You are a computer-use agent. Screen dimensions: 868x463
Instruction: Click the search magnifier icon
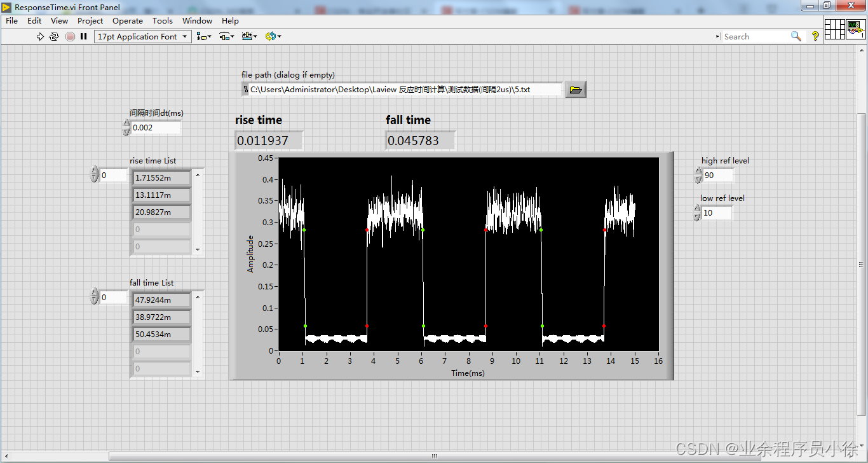click(796, 36)
